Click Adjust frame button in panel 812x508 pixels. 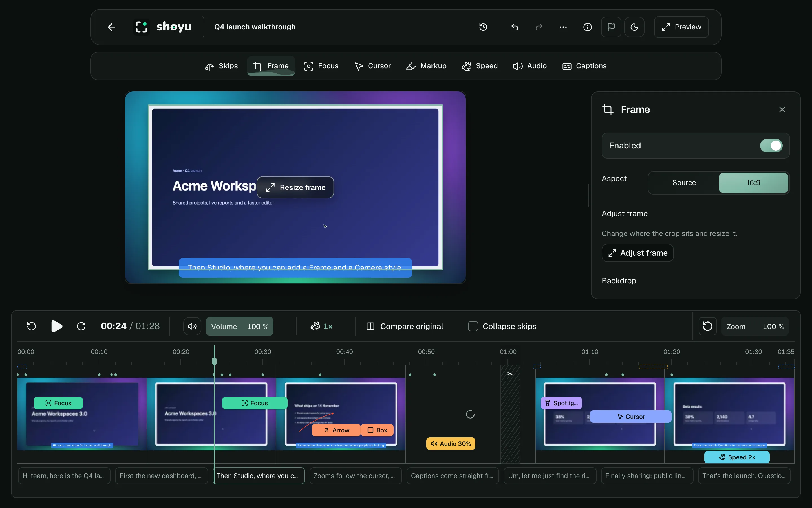(x=637, y=253)
